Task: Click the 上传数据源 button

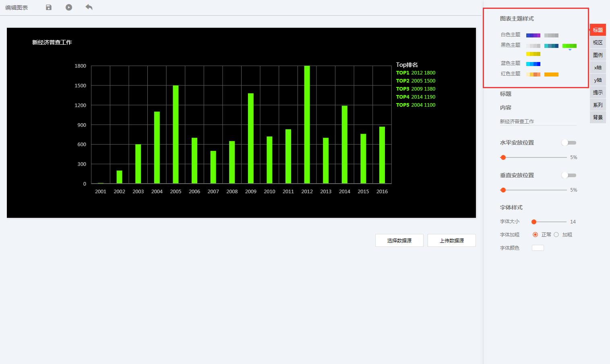Action: [452, 240]
